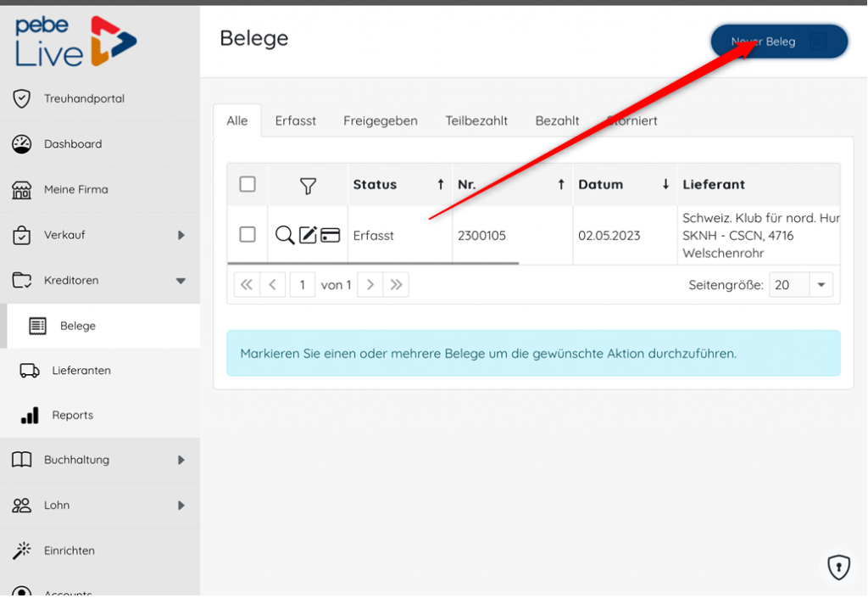Screen dimensions: 868x598
Task: Click the Markieren Sie info message
Action: (534, 353)
